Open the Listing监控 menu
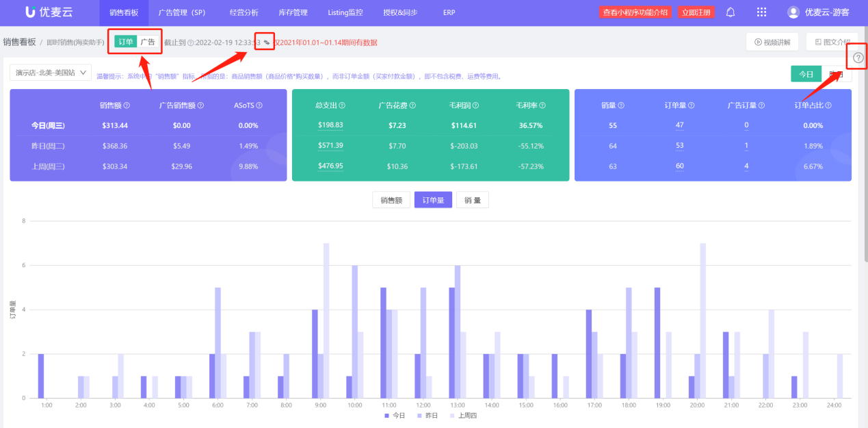The image size is (868, 428). coord(345,12)
